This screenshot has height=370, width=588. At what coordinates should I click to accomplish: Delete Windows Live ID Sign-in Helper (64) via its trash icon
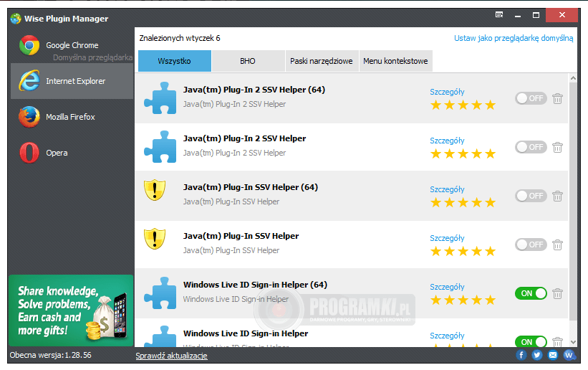[x=558, y=294]
